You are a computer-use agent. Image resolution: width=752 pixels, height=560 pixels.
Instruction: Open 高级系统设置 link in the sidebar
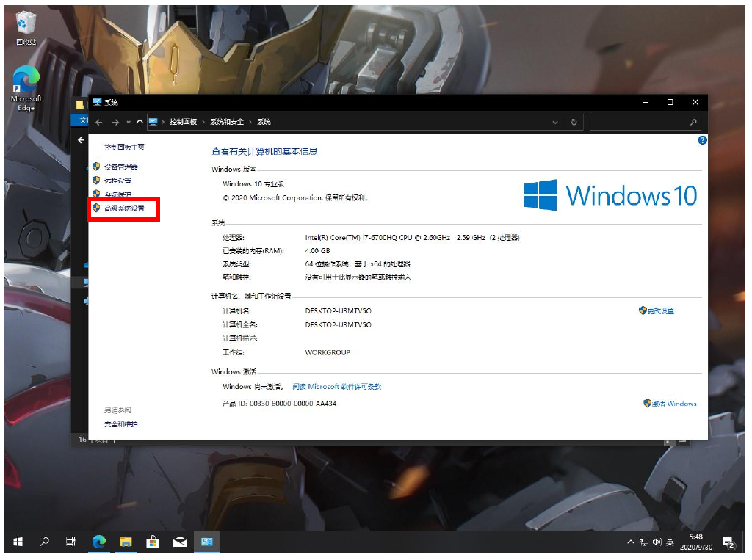point(124,208)
